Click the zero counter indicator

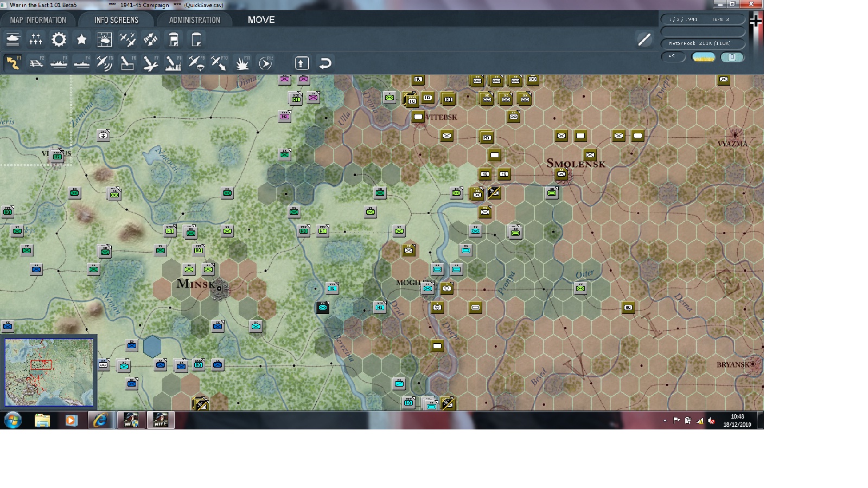tap(732, 57)
